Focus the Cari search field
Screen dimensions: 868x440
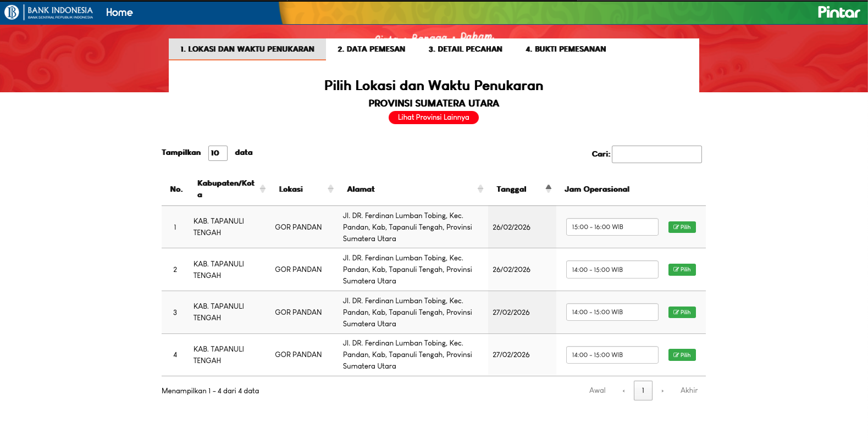[x=657, y=154]
